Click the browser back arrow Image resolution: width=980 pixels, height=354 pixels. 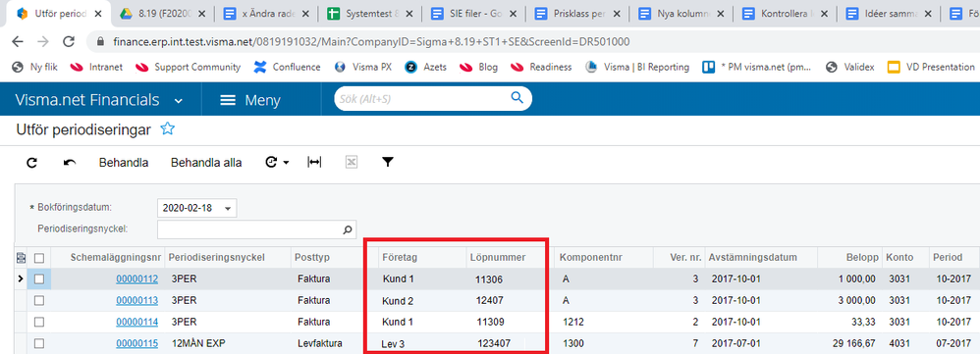pyautogui.click(x=18, y=42)
